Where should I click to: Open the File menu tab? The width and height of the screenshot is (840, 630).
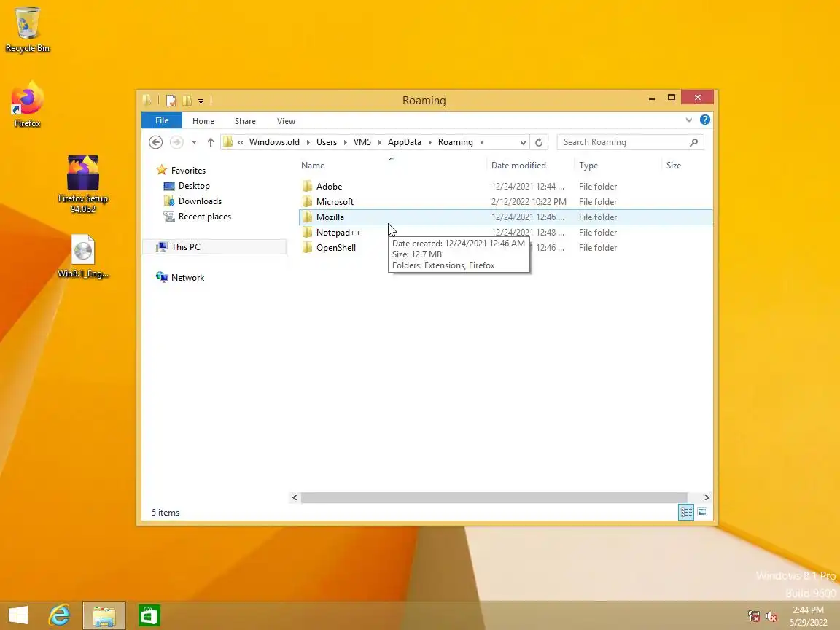[x=162, y=120]
